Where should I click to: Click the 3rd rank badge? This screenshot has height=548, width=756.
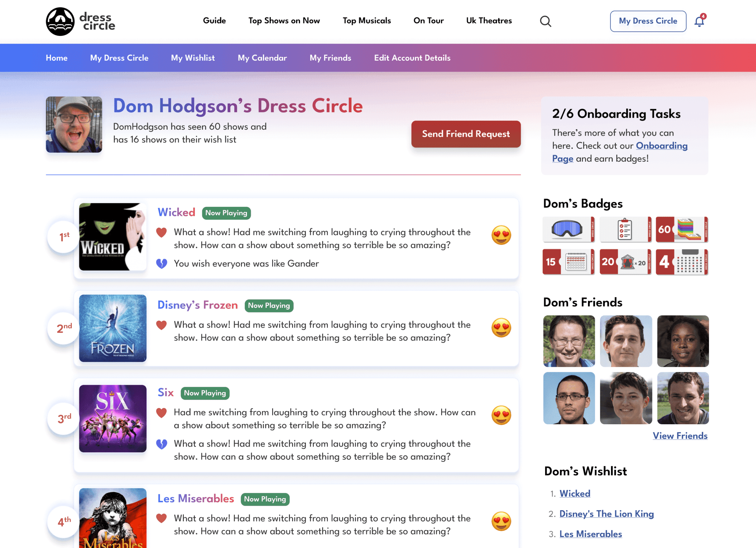pos(64,418)
